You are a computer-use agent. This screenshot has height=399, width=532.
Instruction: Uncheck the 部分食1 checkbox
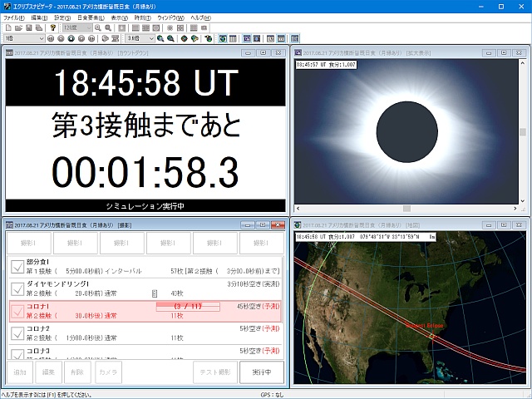pos(17,266)
